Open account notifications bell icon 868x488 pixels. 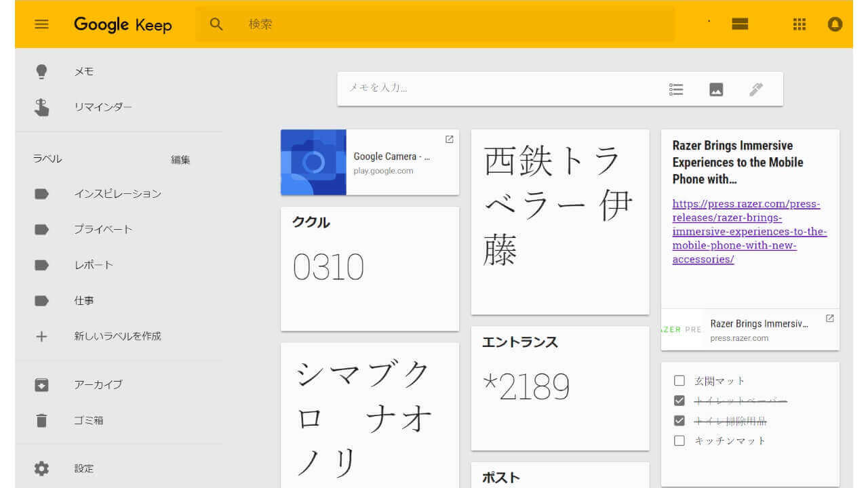[835, 24]
